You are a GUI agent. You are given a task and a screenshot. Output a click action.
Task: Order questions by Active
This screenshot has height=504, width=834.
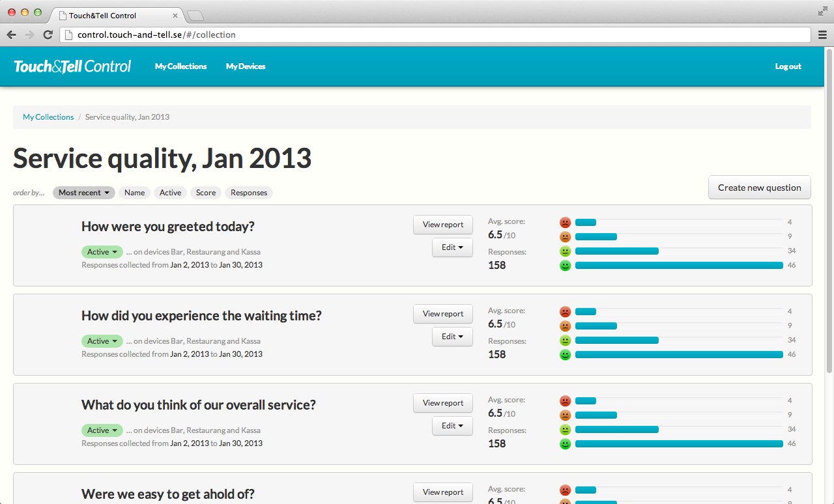coord(170,193)
